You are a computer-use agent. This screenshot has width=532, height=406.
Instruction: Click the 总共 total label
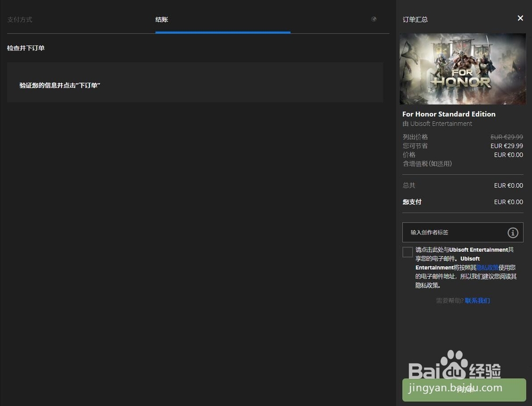click(x=409, y=185)
